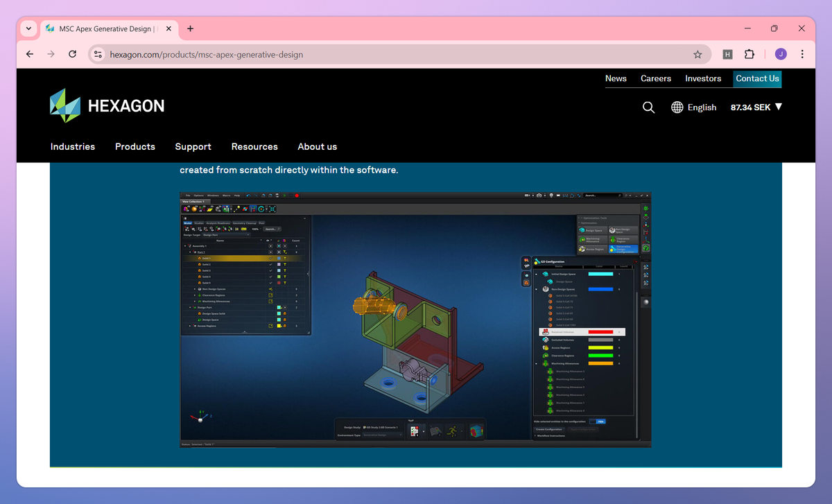The width and height of the screenshot is (832, 504).
Task: Click the Generative Design Configuration tool
Action: [623, 249]
